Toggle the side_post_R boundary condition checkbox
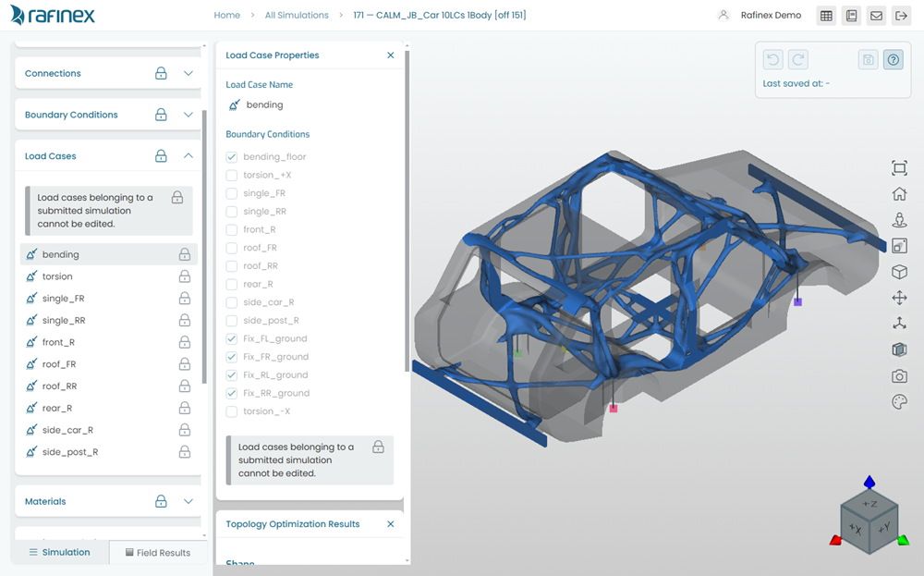 click(x=232, y=321)
